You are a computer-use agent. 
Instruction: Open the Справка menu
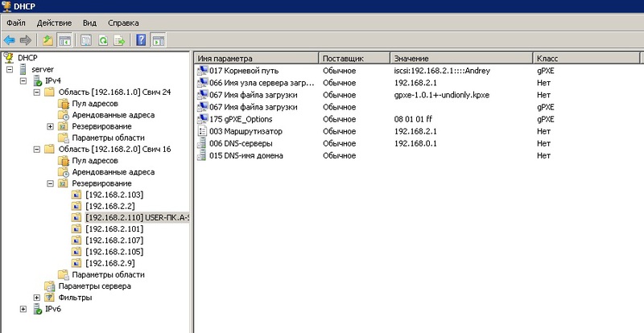coord(123,23)
